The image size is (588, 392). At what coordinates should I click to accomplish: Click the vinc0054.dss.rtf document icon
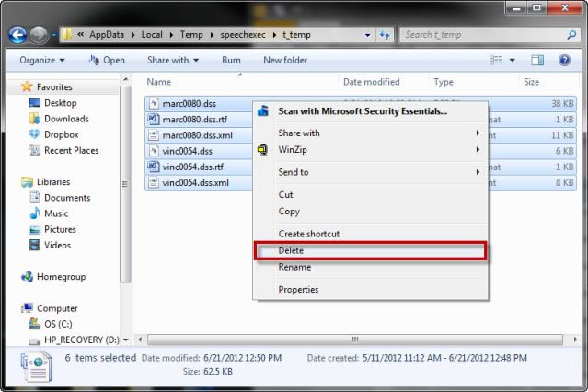153,167
